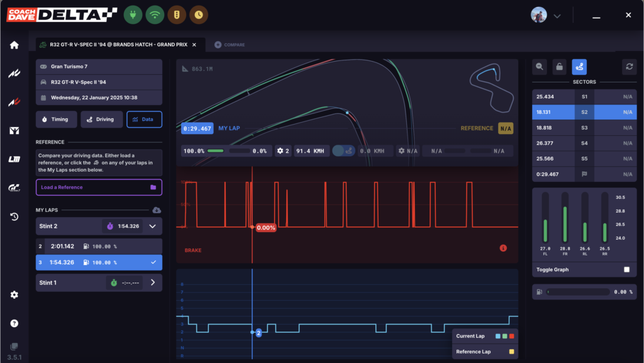This screenshot has width=644, height=363.
Task: Click the Gran Turismo 7 info row
Action: pos(99,67)
